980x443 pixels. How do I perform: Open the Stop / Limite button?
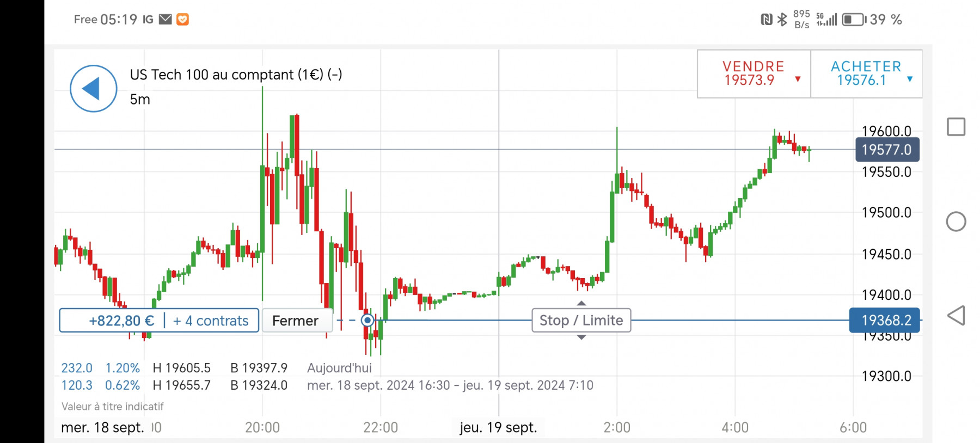point(581,320)
